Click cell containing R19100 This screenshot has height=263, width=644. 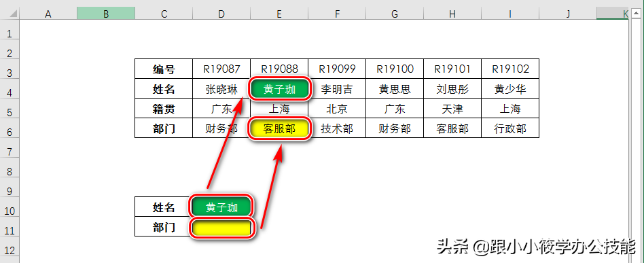395,69
